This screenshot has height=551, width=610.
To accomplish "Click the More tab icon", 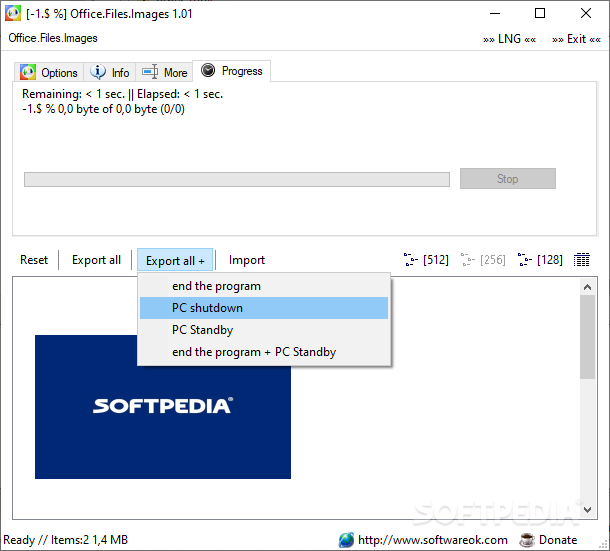I will pyautogui.click(x=150, y=72).
